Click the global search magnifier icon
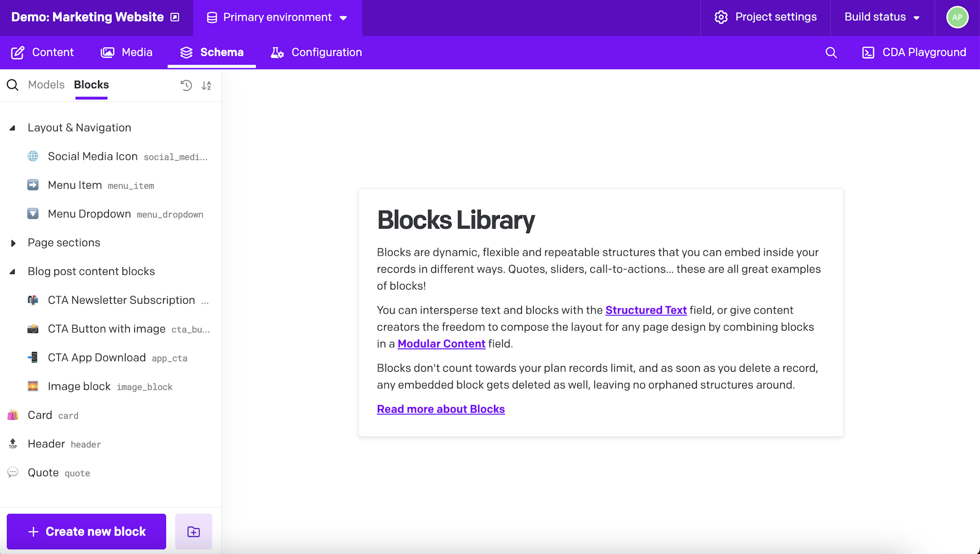Image resolution: width=980 pixels, height=554 pixels. point(831,52)
